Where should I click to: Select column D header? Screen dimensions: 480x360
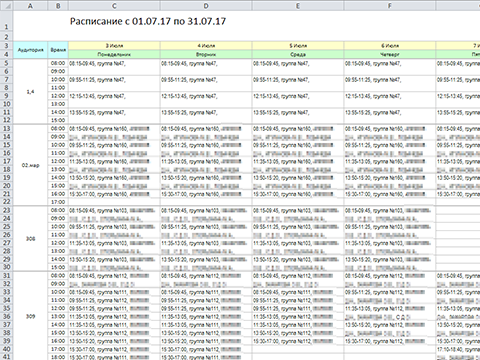tap(206, 6)
